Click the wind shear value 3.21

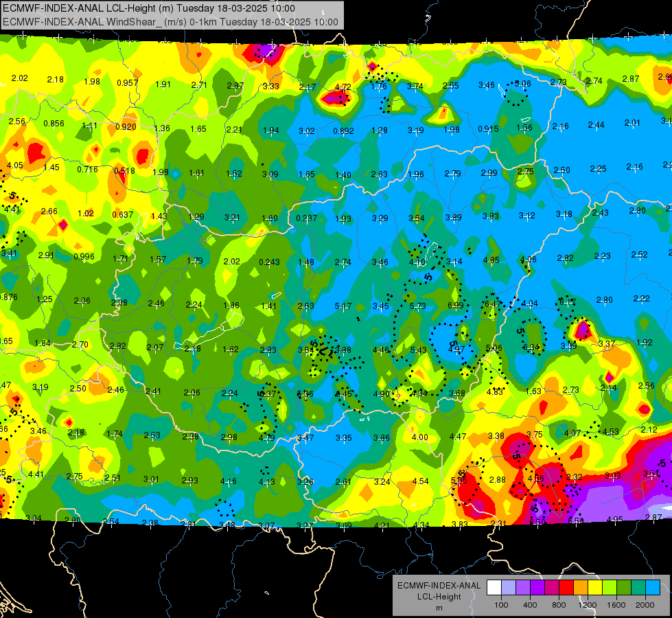click(232, 218)
